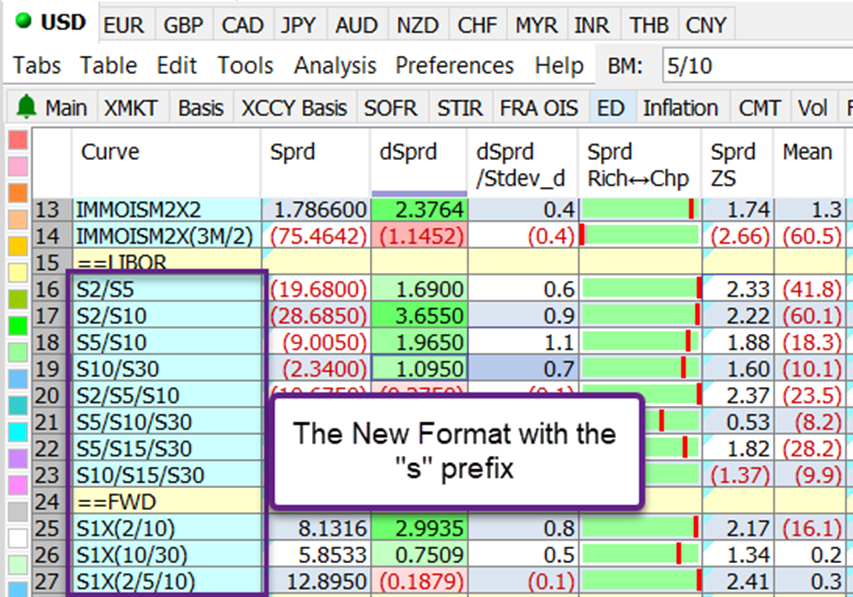The image size is (853, 597).
Task: Open the Preferences menu
Action: (x=455, y=65)
